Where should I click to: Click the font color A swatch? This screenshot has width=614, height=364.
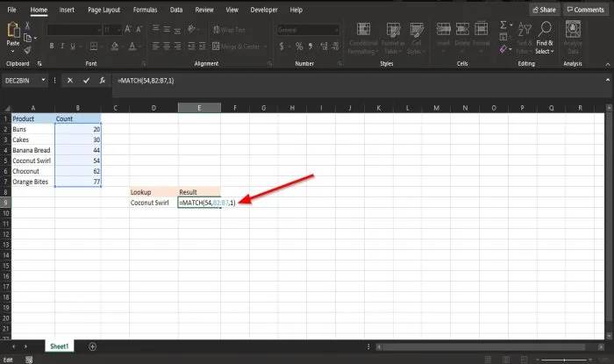[x=132, y=46]
